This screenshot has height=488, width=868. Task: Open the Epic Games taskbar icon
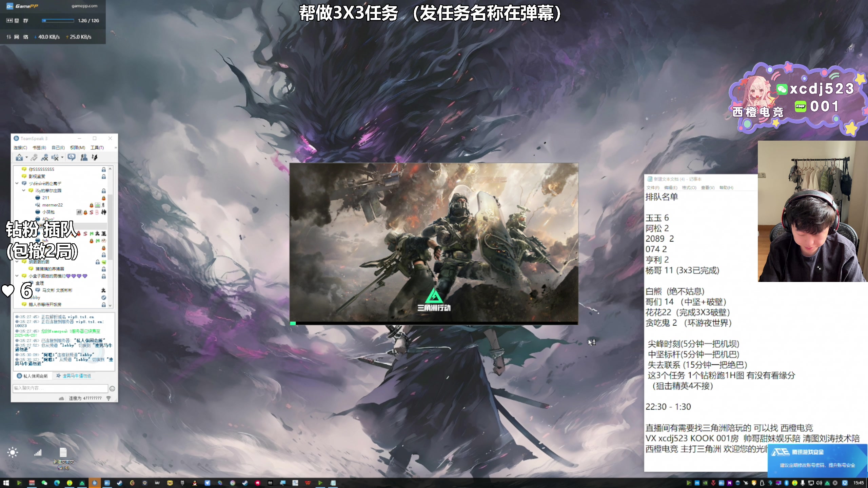coord(182,483)
